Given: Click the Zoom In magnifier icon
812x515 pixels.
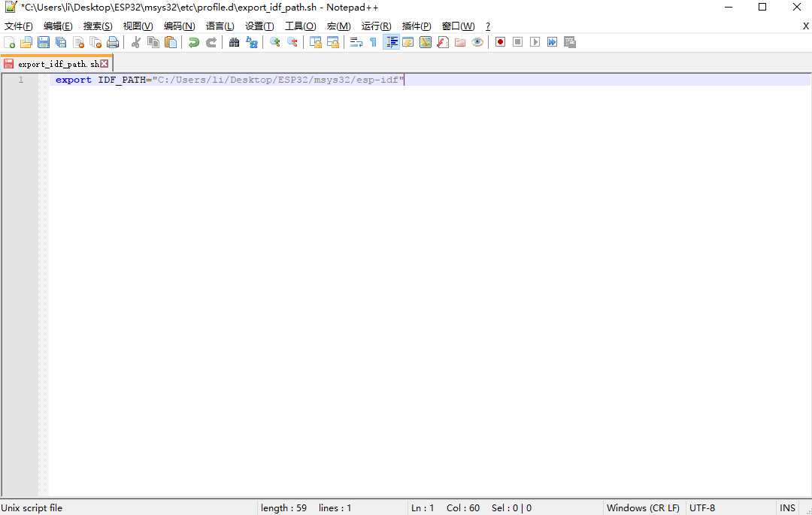Looking at the screenshot, I should click(275, 42).
